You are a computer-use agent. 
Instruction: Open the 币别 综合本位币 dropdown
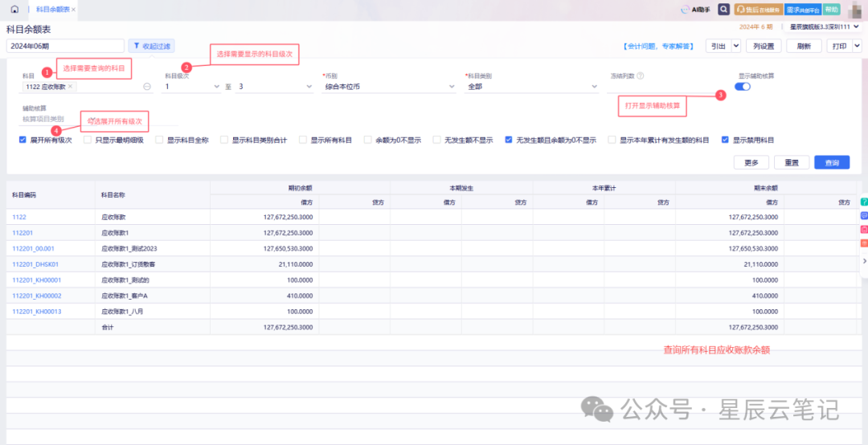[389, 87]
